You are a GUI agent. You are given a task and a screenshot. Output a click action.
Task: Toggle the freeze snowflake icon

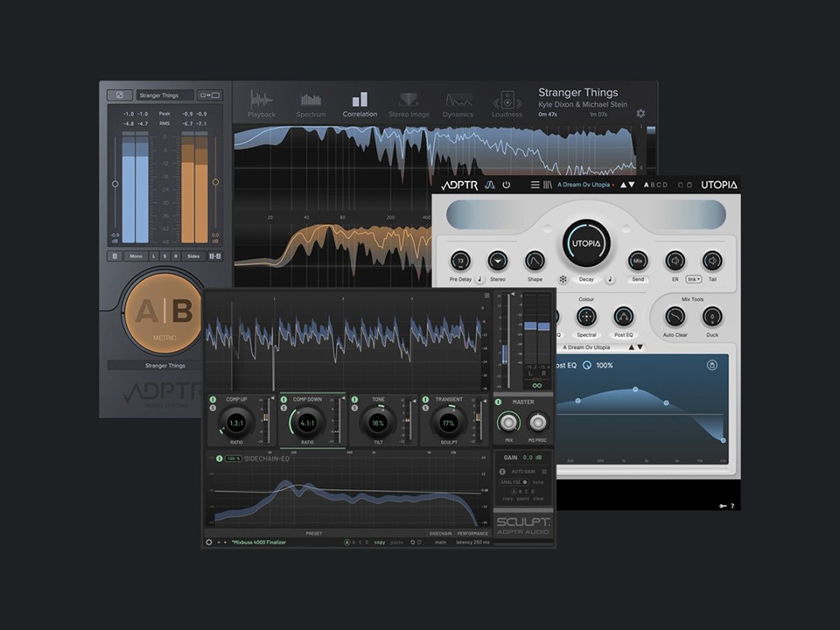click(x=563, y=279)
